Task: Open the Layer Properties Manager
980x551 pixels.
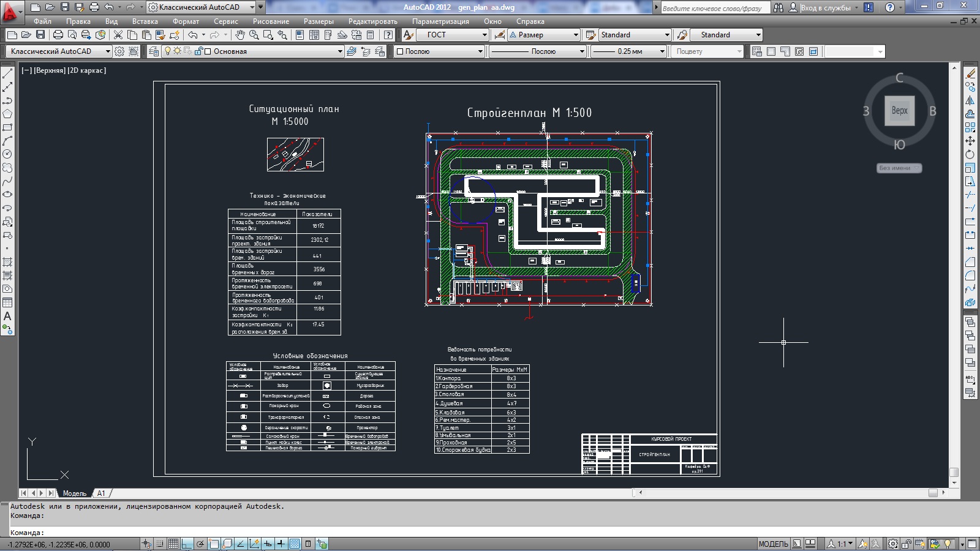Action: pos(154,51)
